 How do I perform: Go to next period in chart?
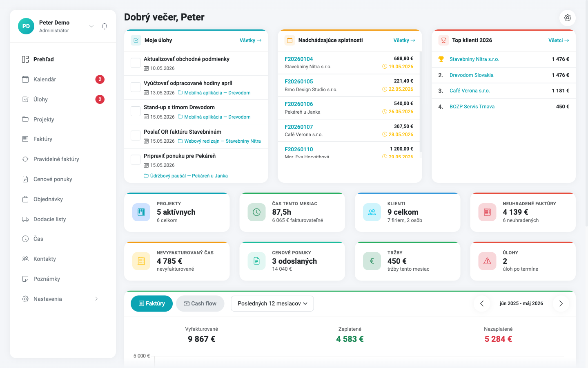(561, 303)
